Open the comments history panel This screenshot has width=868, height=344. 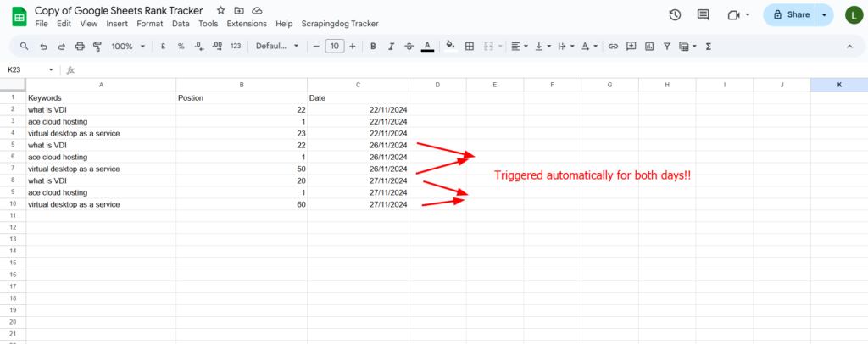pyautogui.click(x=703, y=15)
